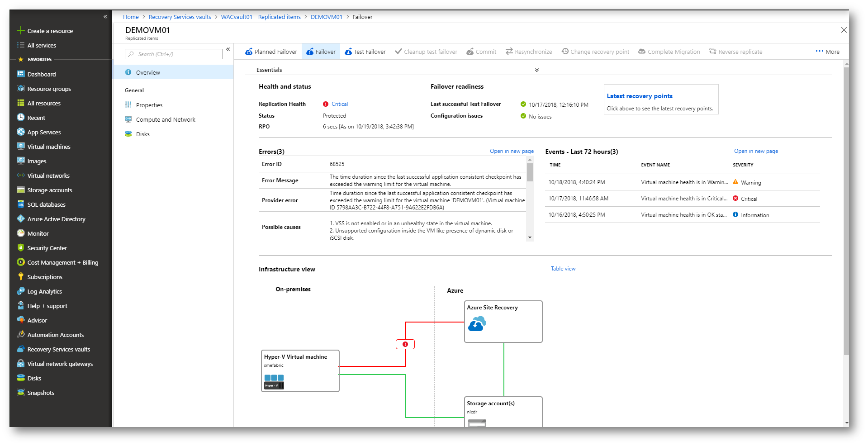Click the Advisor cloud icon

[x=20, y=320]
